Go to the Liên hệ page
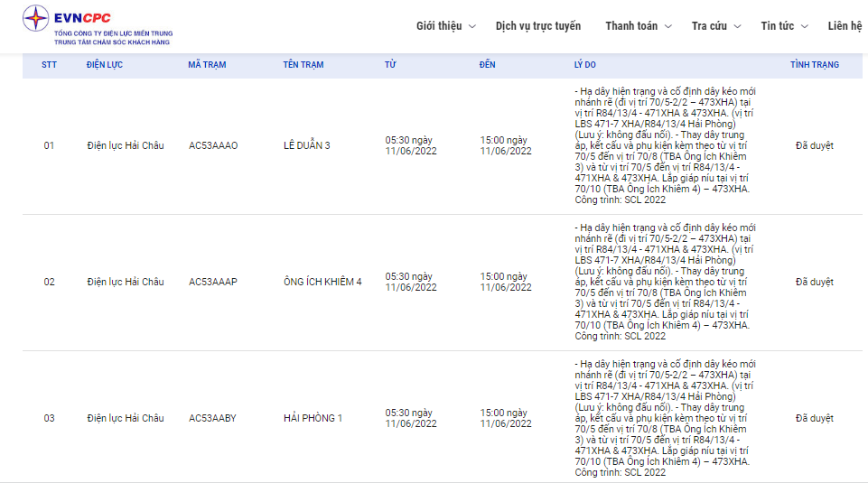This screenshot has height=483, width=868. pyautogui.click(x=845, y=26)
